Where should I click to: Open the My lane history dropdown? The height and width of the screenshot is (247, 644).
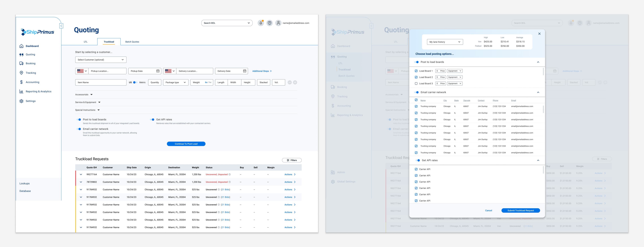tap(445, 42)
